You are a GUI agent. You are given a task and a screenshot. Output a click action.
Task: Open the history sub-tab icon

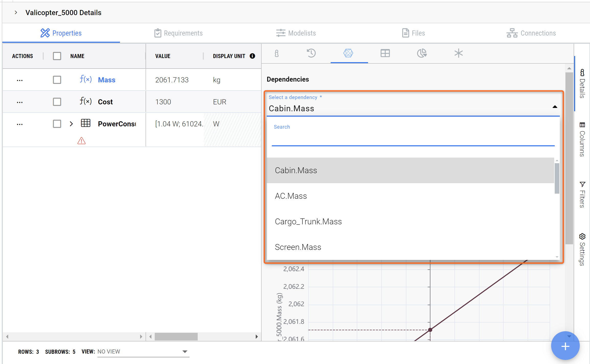click(311, 53)
